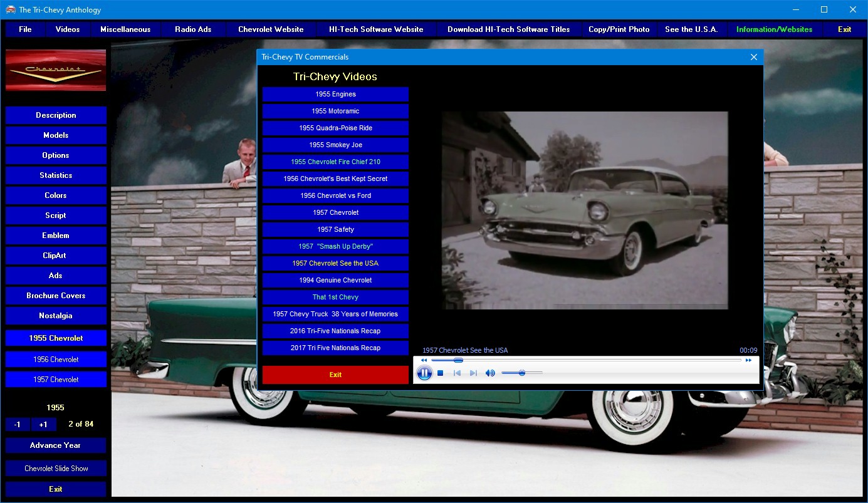
Task: Open the Script section
Action: pyautogui.click(x=56, y=215)
